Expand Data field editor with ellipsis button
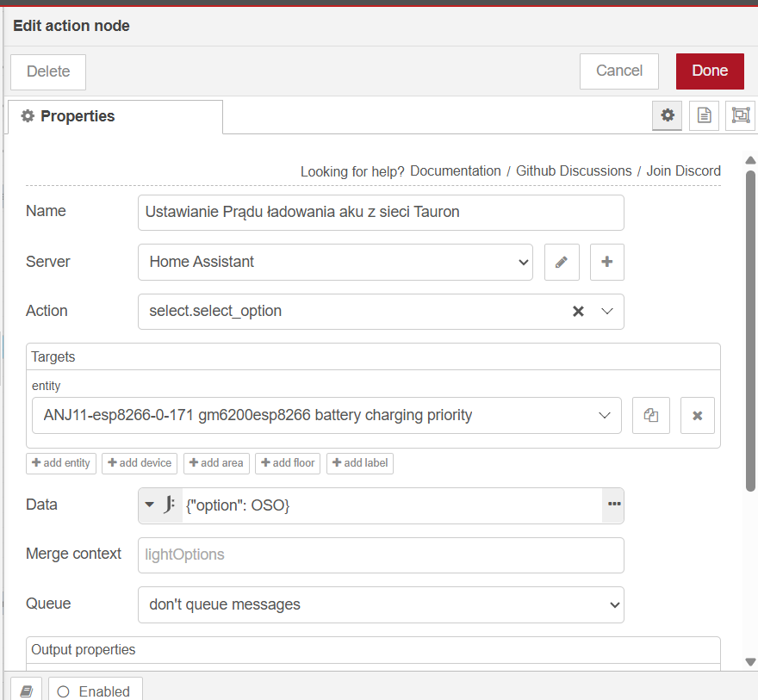Image resolution: width=758 pixels, height=700 pixels. click(613, 505)
